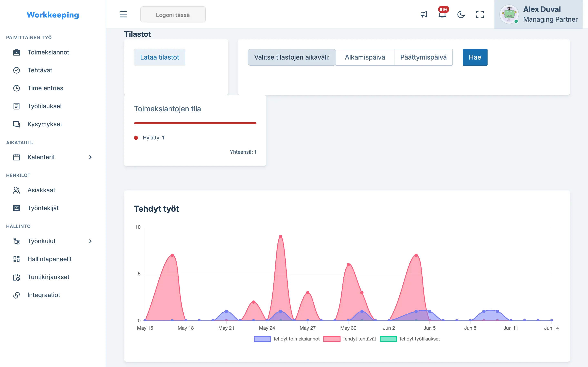588x367 pixels.
Task: Click the Time entries clock icon
Action: pyautogui.click(x=17, y=88)
